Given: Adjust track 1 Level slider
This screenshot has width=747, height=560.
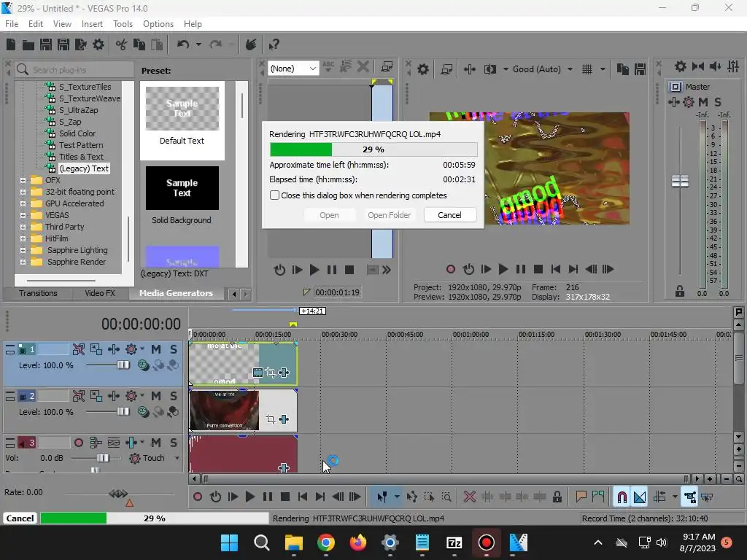Looking at the screenshot, I should (x=123, y=365).
